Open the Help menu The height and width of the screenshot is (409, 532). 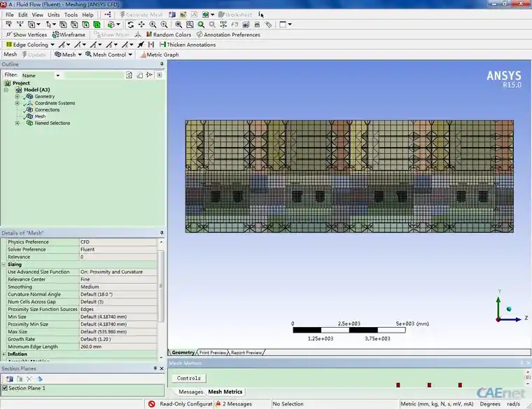pos(87,15)
